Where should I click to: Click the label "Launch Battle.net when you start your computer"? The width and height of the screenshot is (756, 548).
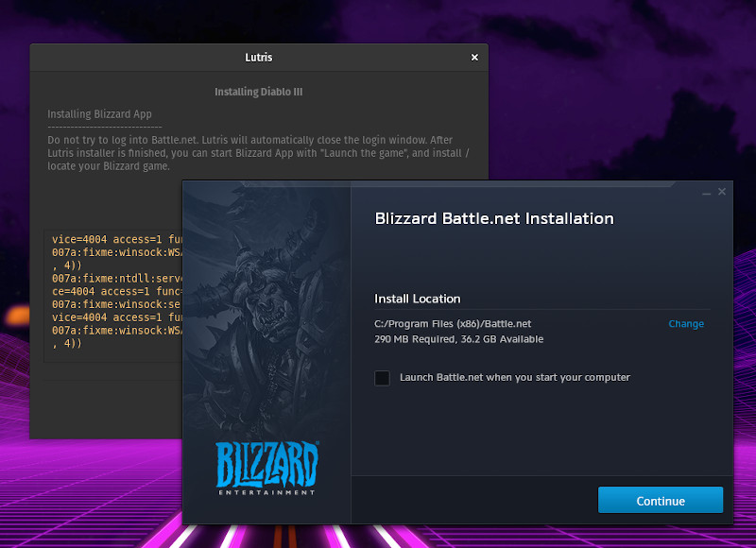pos(514,377)
